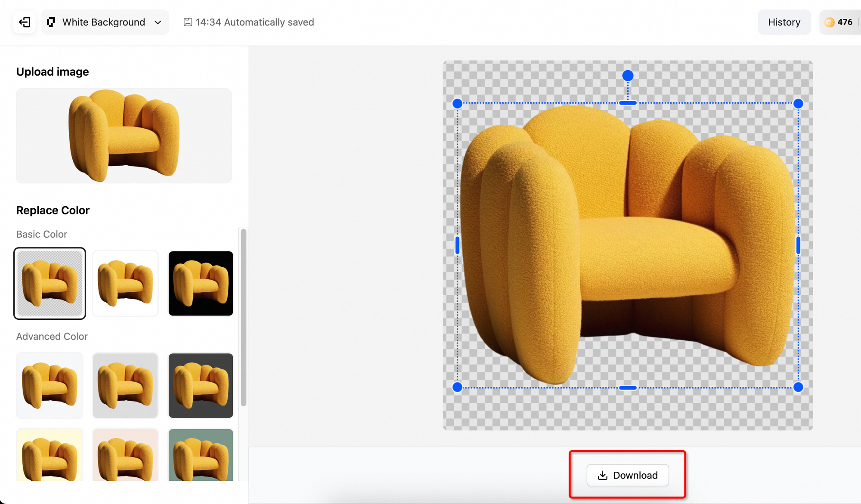861x504 pixels.
Task: Choose the light off-white advanced color
Action: coord(50,385)
